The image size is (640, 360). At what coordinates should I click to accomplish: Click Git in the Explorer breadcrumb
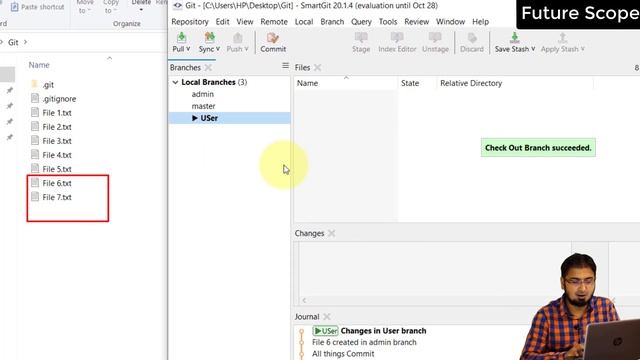pos(13,42)
